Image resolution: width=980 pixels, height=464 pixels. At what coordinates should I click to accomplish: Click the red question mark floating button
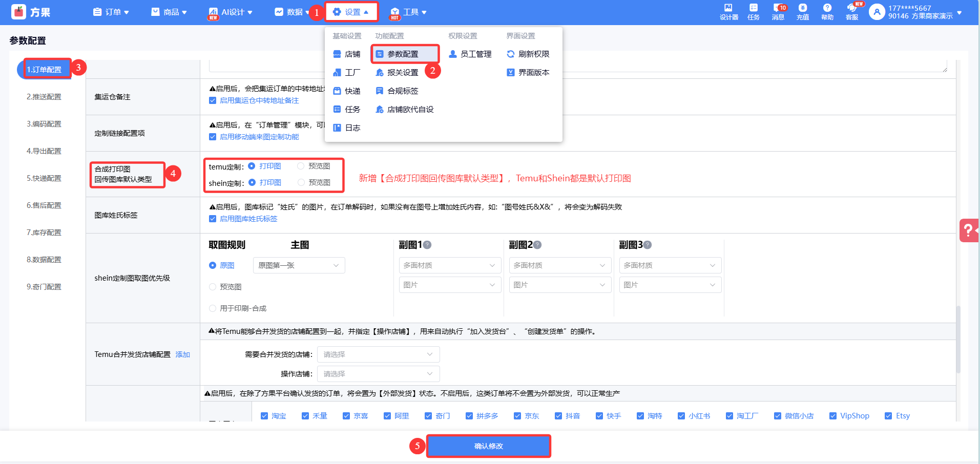[968, 230]
